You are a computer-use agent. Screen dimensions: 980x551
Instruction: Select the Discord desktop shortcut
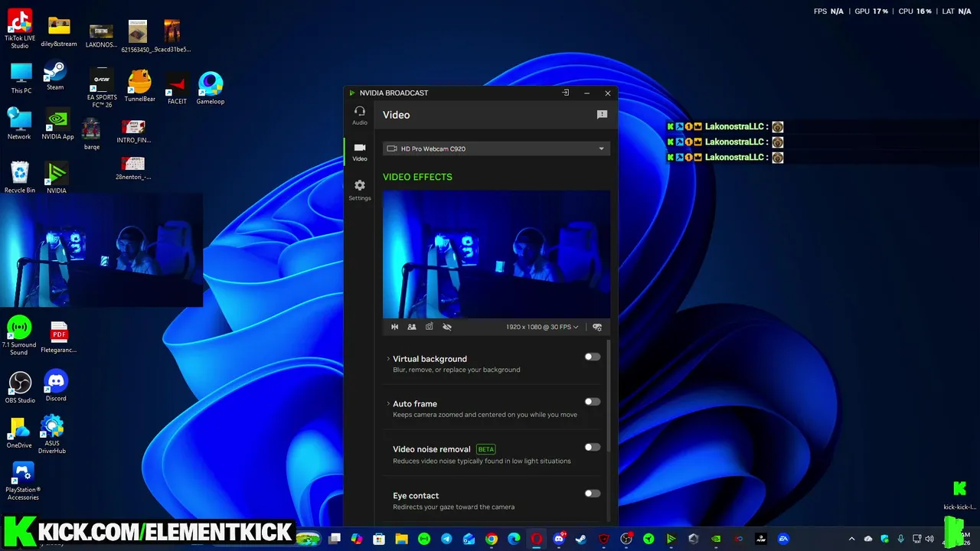coord(56,386)
